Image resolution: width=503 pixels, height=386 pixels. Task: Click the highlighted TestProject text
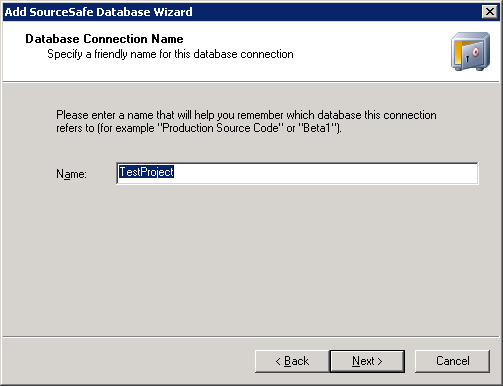pyautogui.click(x=146, y=172)
